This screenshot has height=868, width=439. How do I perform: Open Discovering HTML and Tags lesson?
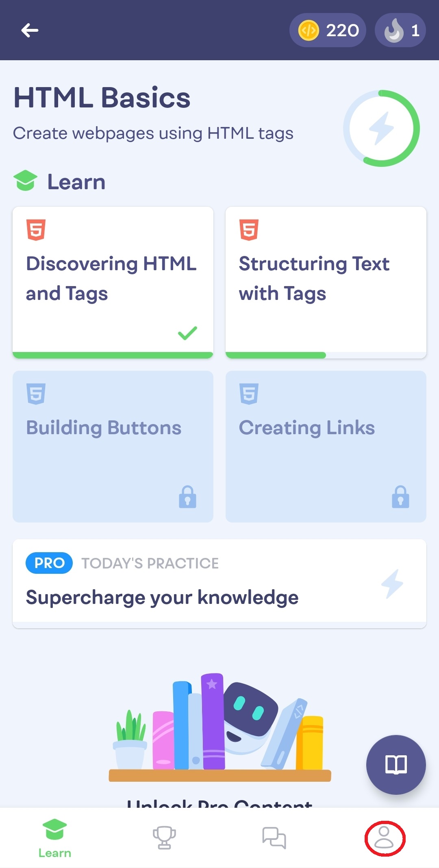click(x=113, y=282)
